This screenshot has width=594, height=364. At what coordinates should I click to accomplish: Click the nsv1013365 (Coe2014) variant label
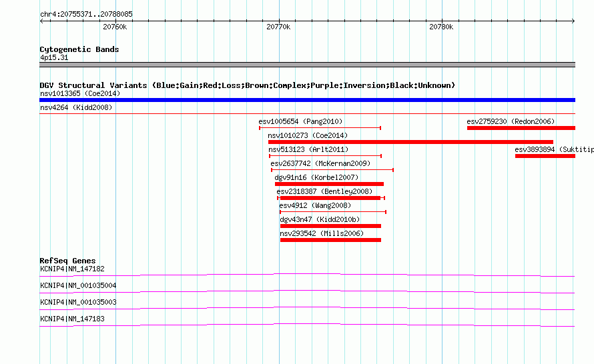(x=80, y=93)
